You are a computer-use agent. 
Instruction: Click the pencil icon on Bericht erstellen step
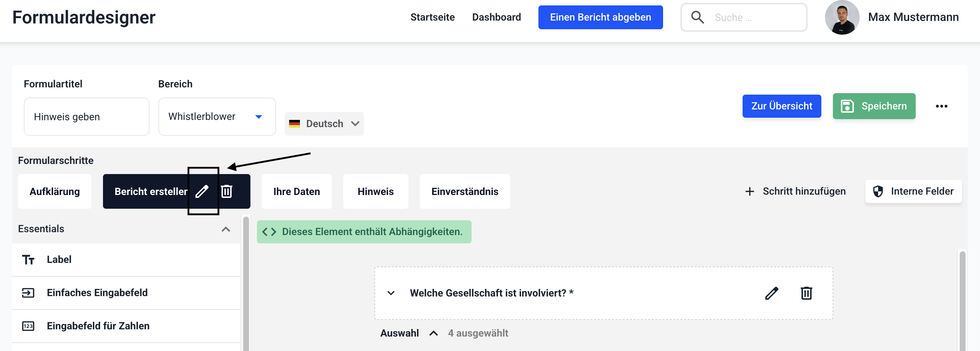(x=202, y=191)
